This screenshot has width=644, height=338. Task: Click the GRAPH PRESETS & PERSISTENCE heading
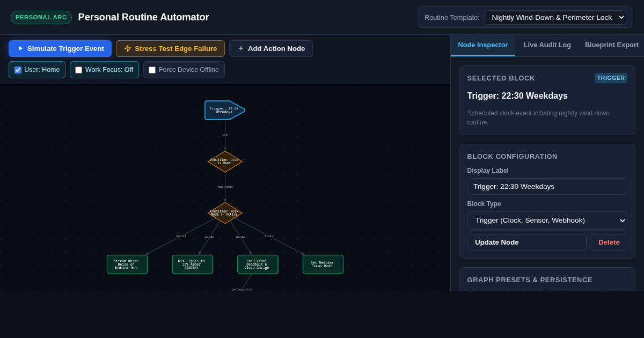[x=530, y=280]
